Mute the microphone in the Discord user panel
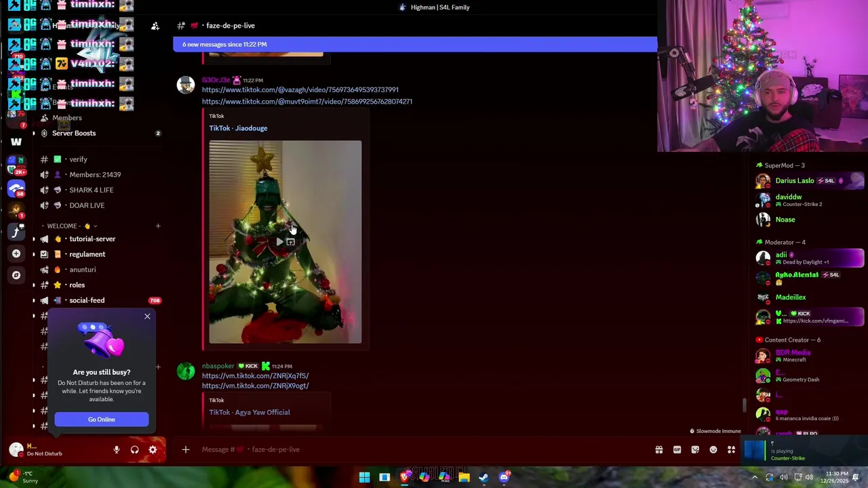868x488 pixels. [x=117, y=449]
